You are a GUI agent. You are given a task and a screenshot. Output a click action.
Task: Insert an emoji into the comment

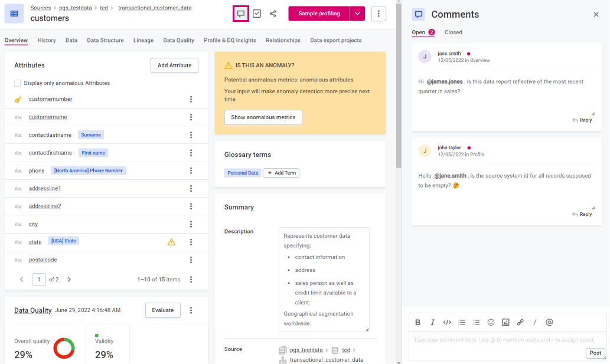point(491,322)
